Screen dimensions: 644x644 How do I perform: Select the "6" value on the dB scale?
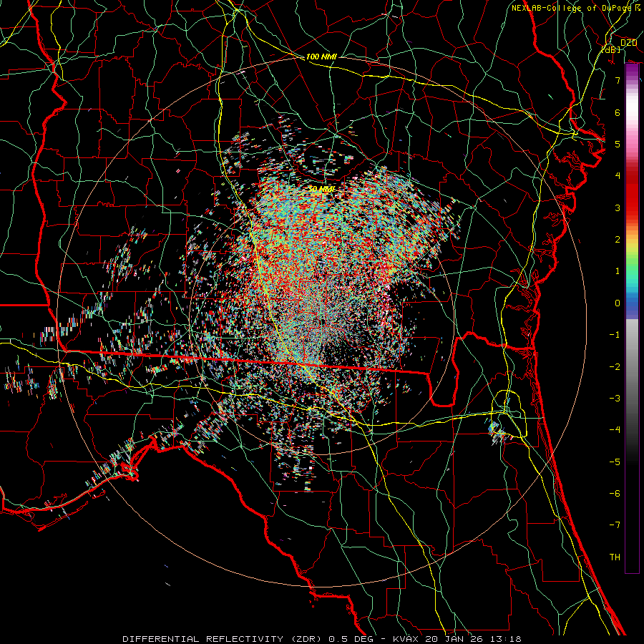pos(618,112)
